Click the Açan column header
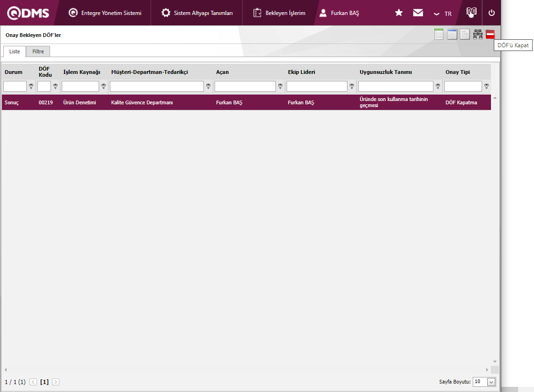534x392 pixels. tap(223, 72)
